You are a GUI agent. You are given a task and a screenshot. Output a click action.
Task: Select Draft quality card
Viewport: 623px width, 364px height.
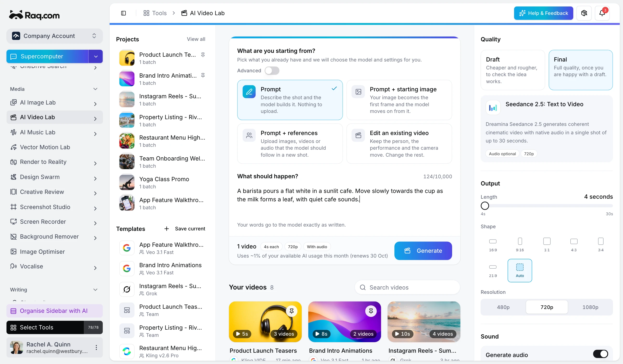[x=512, y=70]
